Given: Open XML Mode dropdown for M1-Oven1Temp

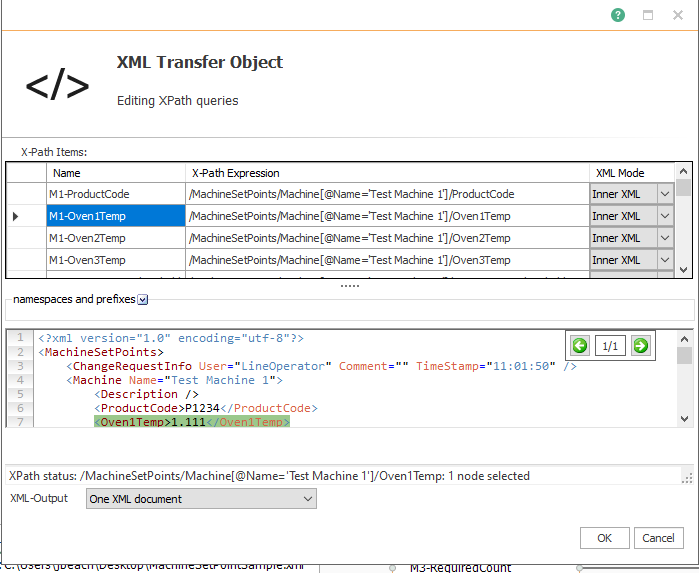Looking at the screenshot, I should [664, 216].
